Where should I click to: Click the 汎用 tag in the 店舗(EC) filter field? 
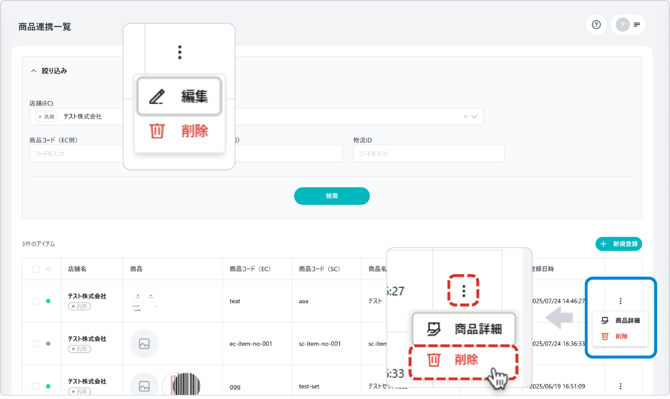pos(47,116)
